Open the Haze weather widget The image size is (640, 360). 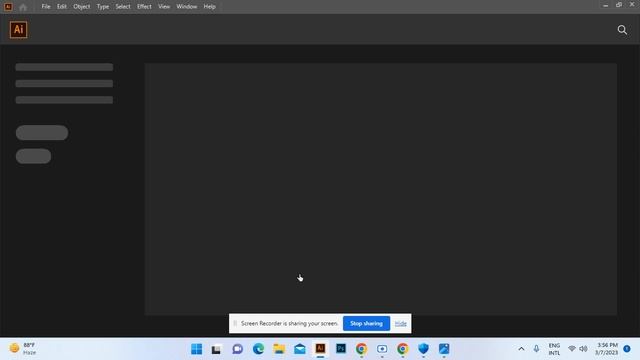22,349
